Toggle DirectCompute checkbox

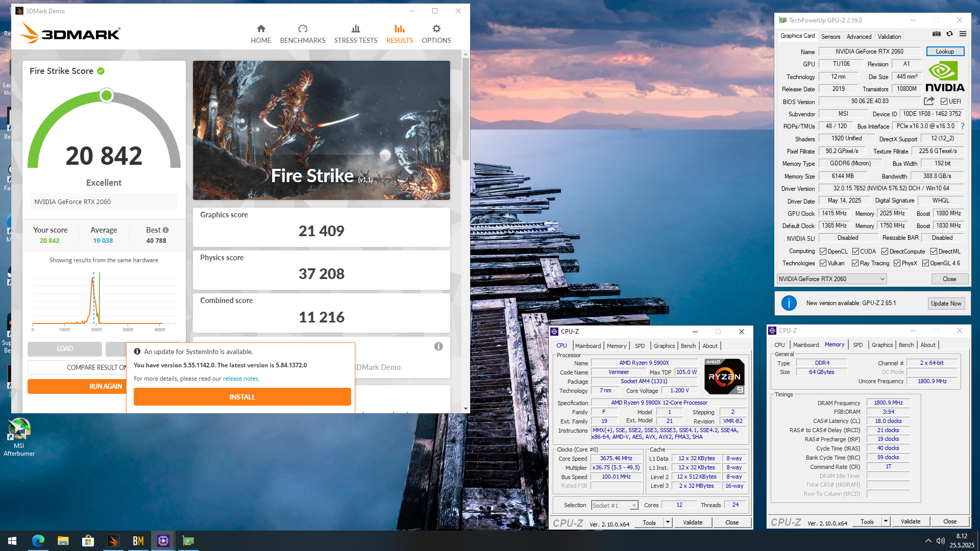(885, 252)
